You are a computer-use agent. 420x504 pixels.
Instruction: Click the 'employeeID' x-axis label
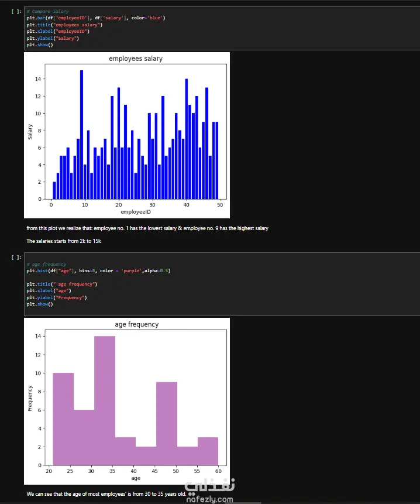coord(136,212)
